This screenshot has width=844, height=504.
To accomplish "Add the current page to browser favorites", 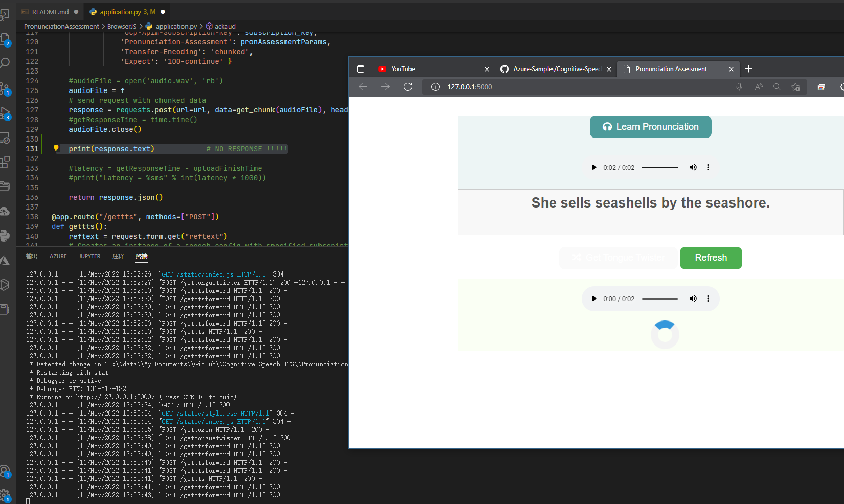I will 796,87.
